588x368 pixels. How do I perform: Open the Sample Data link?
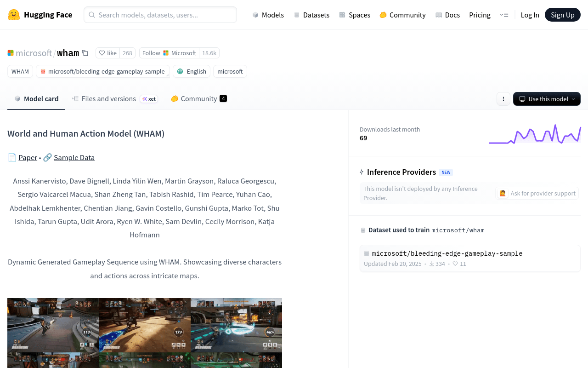(74, 157)
